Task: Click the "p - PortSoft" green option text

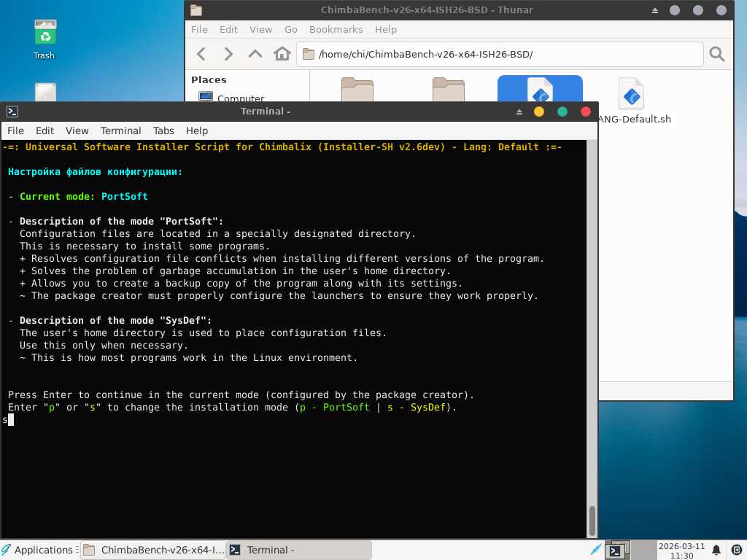Action: 334,407
